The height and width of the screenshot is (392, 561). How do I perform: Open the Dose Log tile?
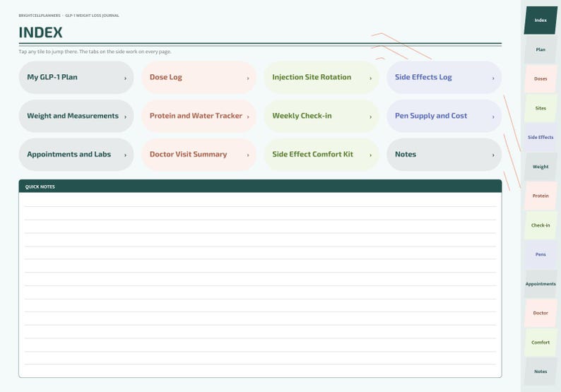199,77
